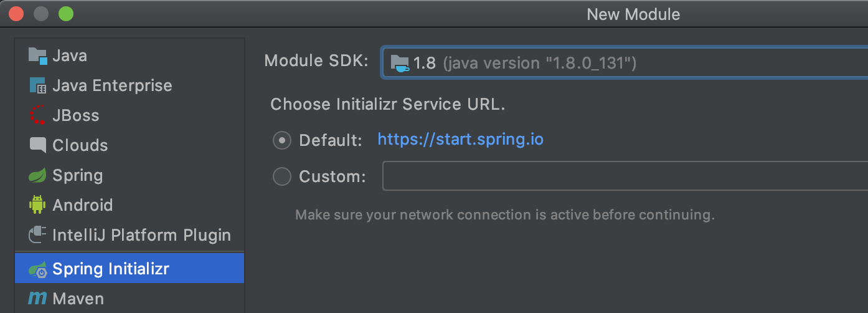Click the Clouds speech-bubble icon
The width and height of the screenshot is (868, 313).
pyautogui.click(x=38, y=145)
